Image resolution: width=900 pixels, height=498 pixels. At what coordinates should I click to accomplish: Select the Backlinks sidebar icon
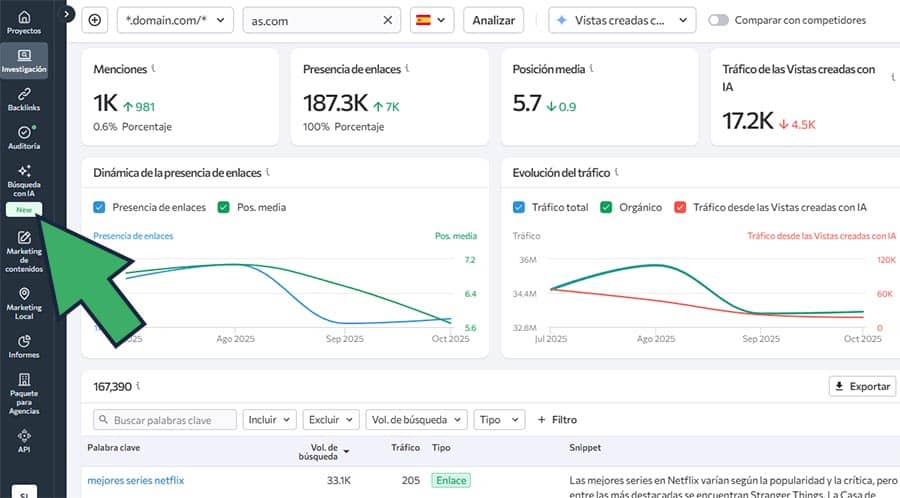(24, 97)
